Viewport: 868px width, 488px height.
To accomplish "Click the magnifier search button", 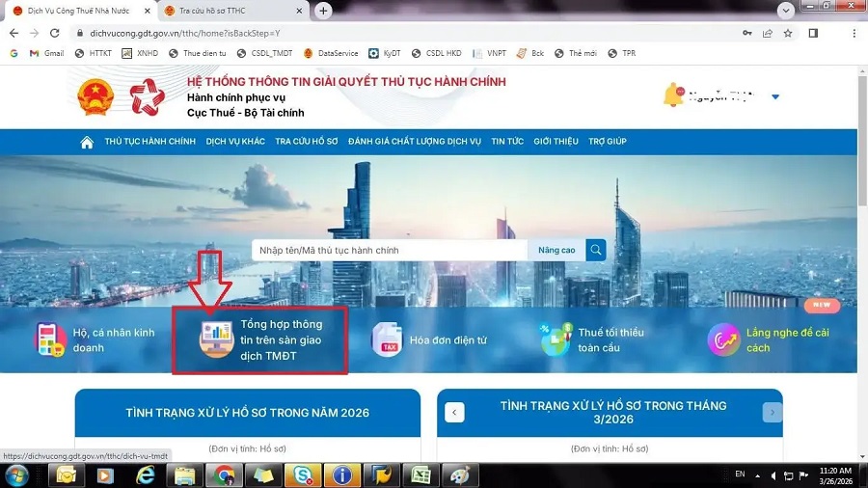I will point(596,250).
